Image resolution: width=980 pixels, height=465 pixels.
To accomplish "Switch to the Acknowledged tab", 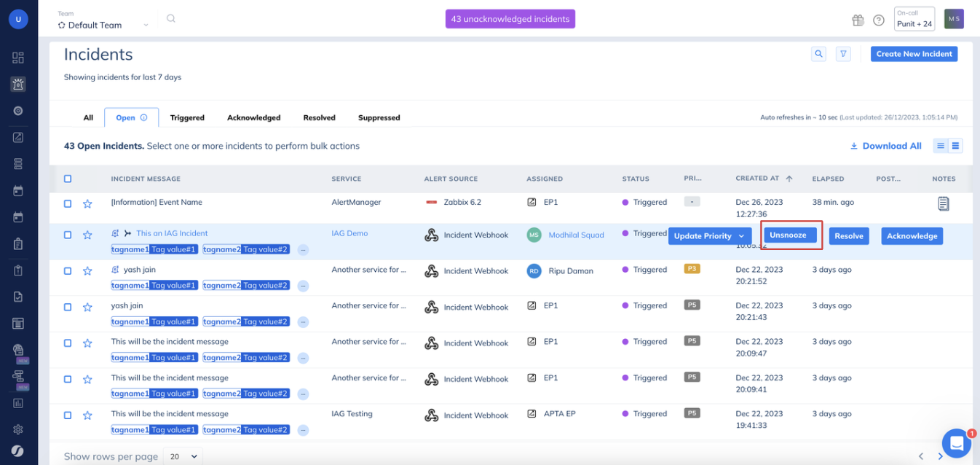I will pos(253,117).
